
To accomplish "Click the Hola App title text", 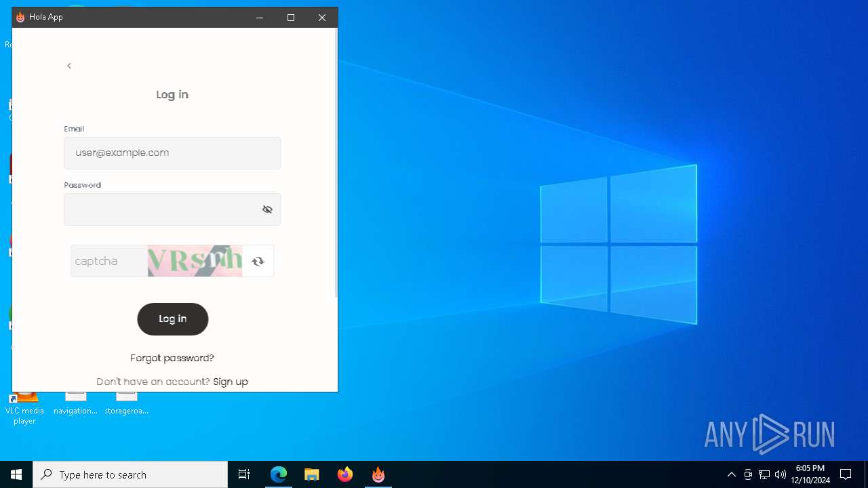I will (46, 17).
